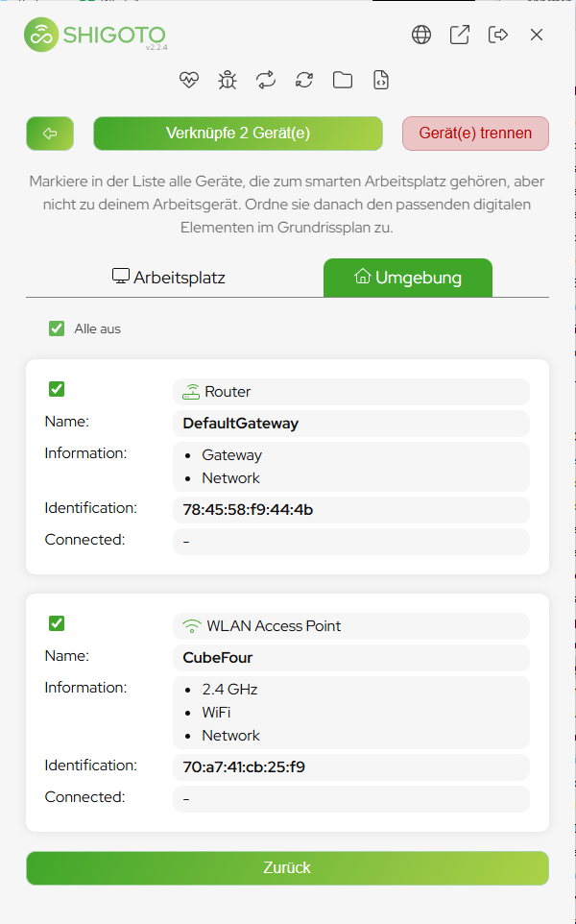Open the heartbeat health monitor icon

(189, 80)
